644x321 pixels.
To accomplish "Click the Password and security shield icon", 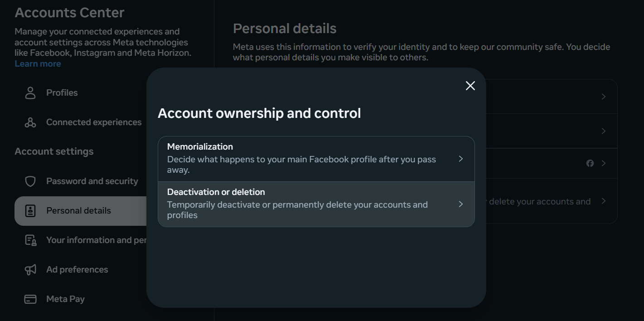I will pos(30,181).
